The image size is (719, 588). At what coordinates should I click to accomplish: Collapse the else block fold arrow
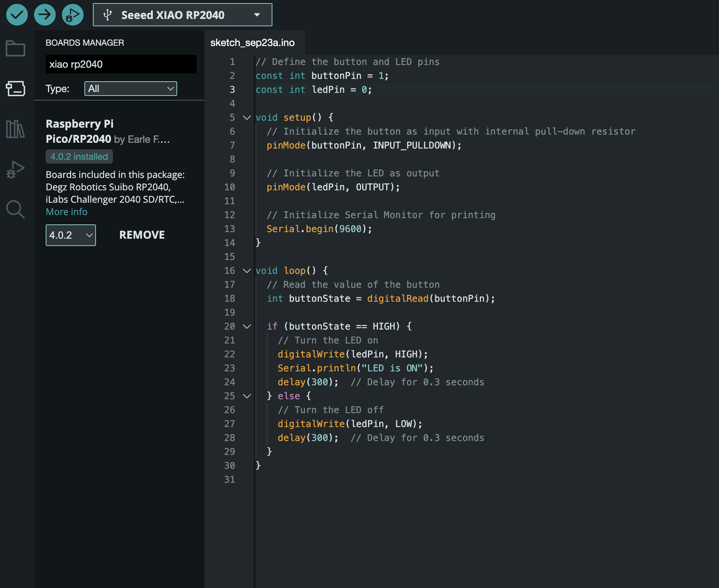pos(247,396)
